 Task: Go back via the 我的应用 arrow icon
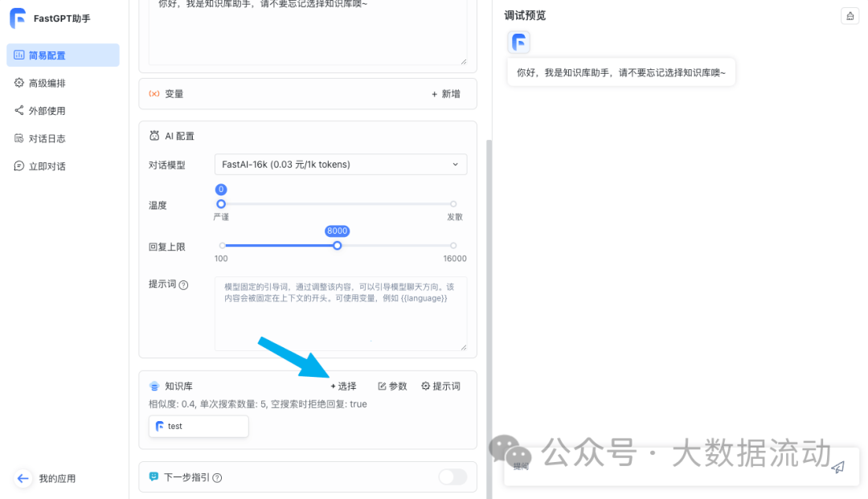click(23, 479)
